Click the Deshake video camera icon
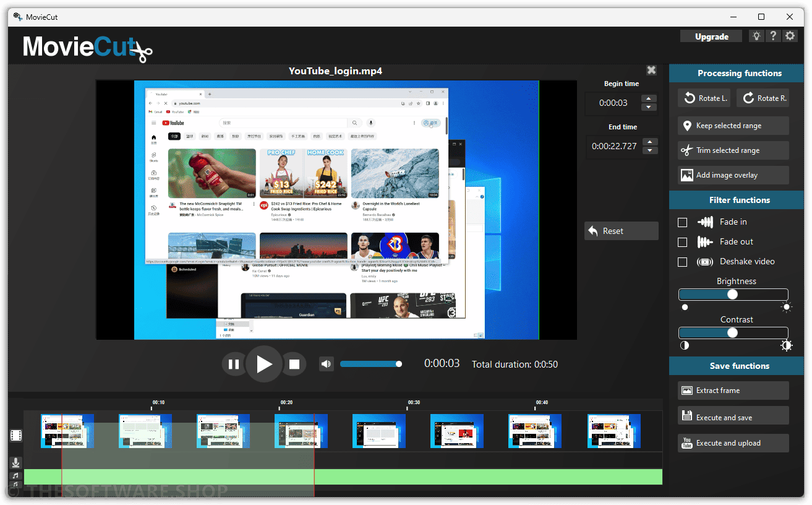Image resolution: width=812 pixels, height=505 pixels. pos(705,262)
